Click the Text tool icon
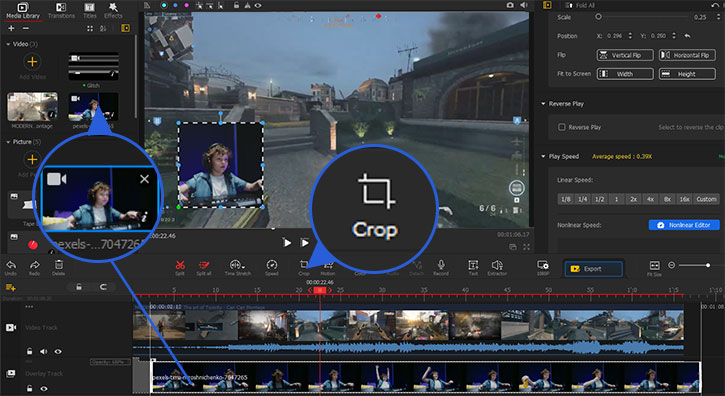This screenshot has width=725, height=396. pos(473,265)
